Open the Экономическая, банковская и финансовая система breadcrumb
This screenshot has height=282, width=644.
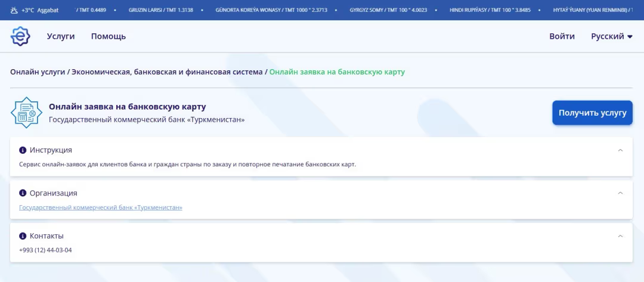pos(167,72)
